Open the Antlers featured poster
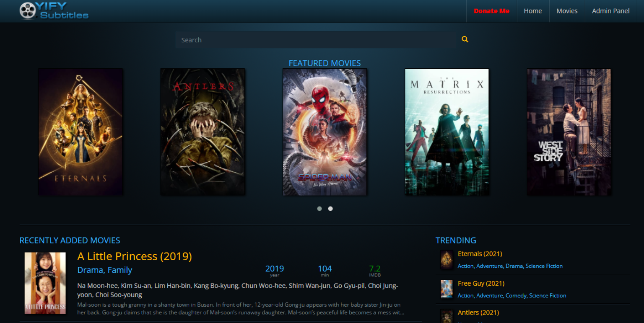 tap(203, 132)
